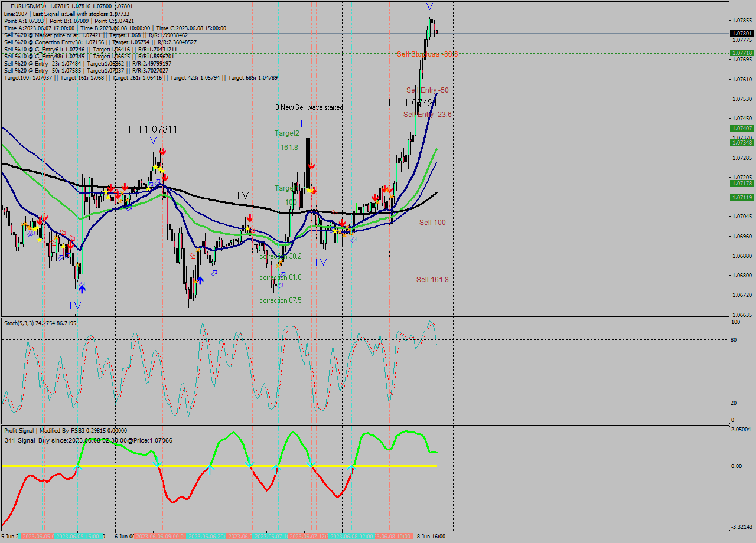Click the yellow zero line in the Profit-Signal panel
This screenshot has height=543, width=756.
(x=177, y=466)
